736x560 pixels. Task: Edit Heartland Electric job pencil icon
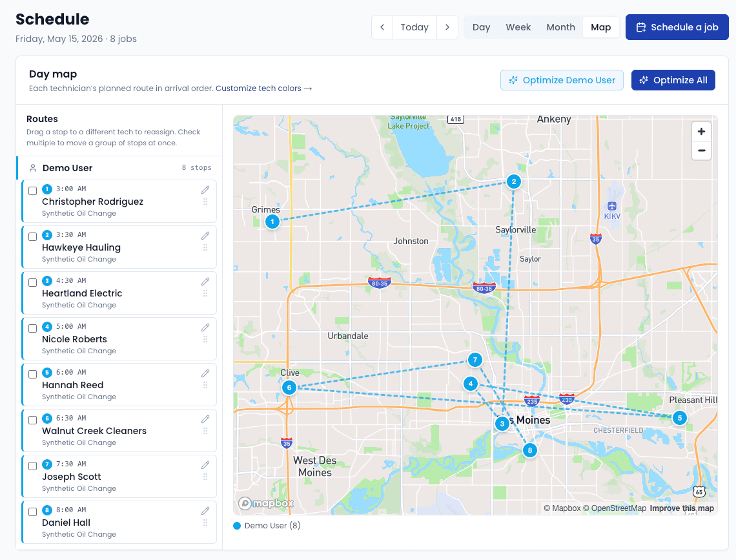(205, 282)
